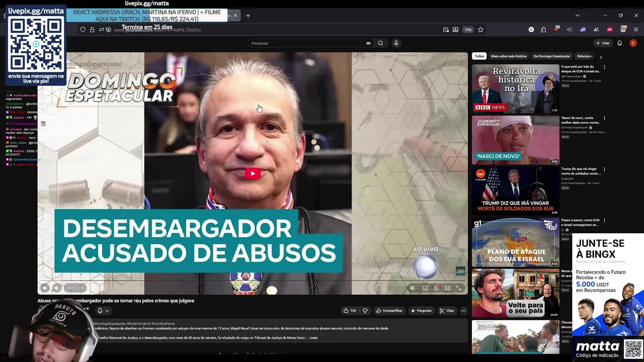Open options menu for the 'Nasci de novo' video
The height and width of the screenshot is (362, 644).
click(604, 118)
